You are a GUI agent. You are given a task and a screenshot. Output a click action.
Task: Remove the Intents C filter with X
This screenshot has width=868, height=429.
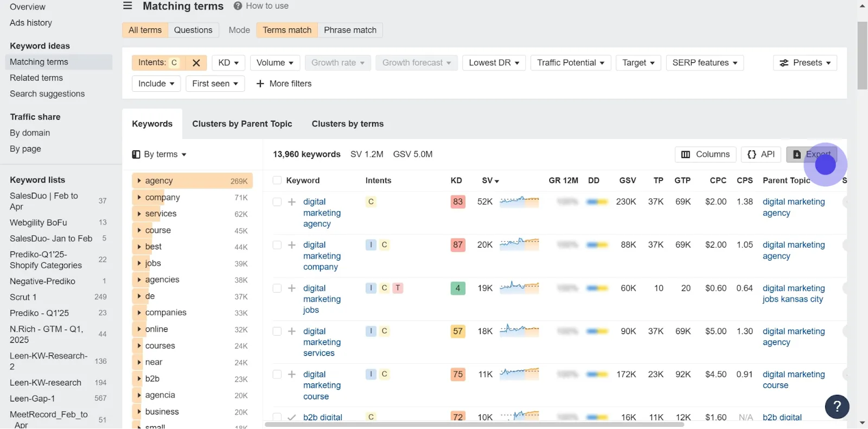[x=196, y=63]
